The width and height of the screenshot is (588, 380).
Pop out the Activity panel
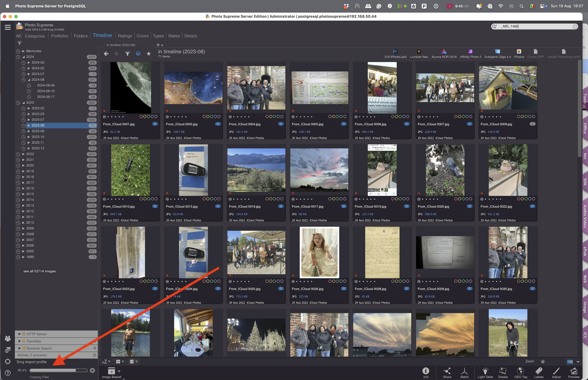95,355
